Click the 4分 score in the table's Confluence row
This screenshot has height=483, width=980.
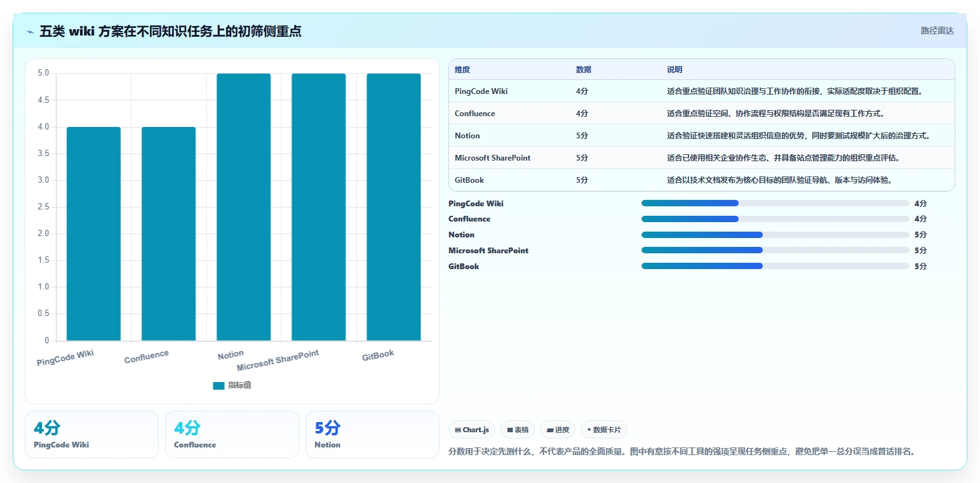tap(582, 114)
